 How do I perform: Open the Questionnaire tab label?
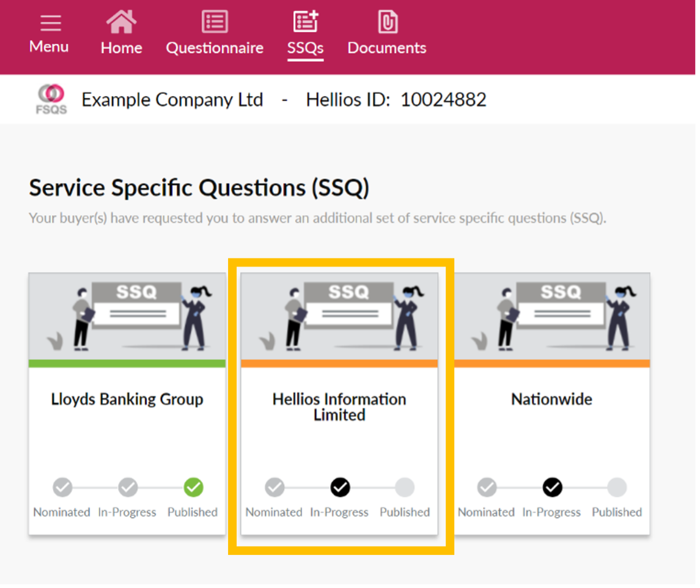pyautogui.click(x=215, y=48)
